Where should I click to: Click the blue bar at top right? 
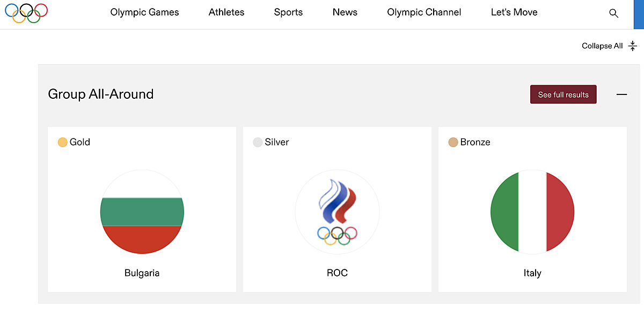pyautogui.click(x=639, y=14)
